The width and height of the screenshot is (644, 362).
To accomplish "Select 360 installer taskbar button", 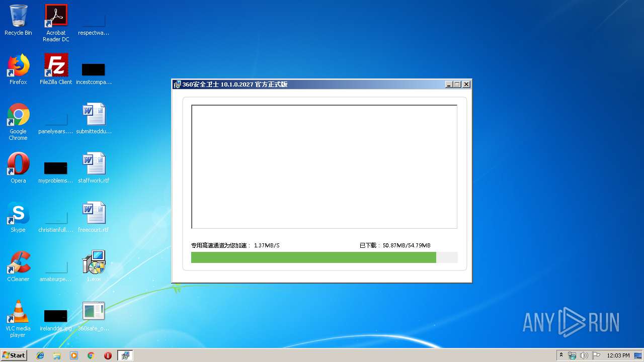I will point(125,355).
